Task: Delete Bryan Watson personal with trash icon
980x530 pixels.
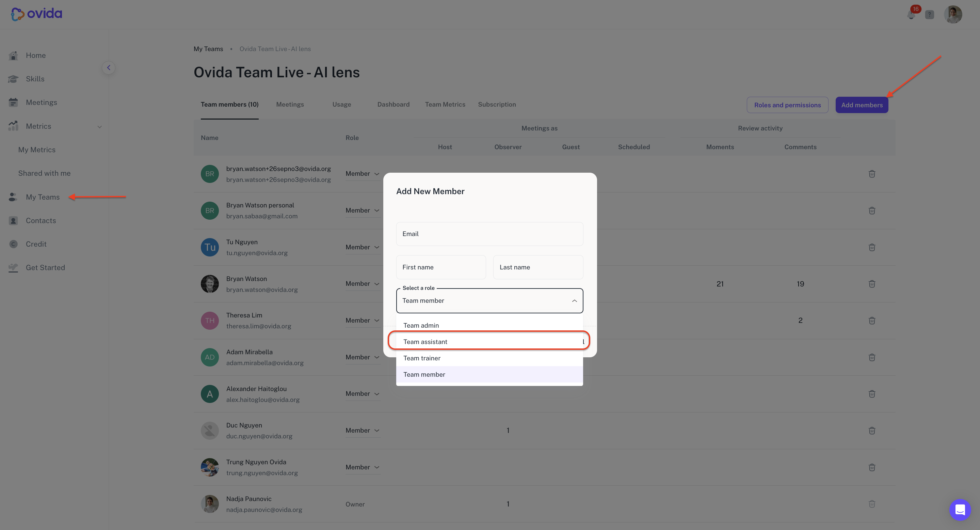Action: [872, 211]
